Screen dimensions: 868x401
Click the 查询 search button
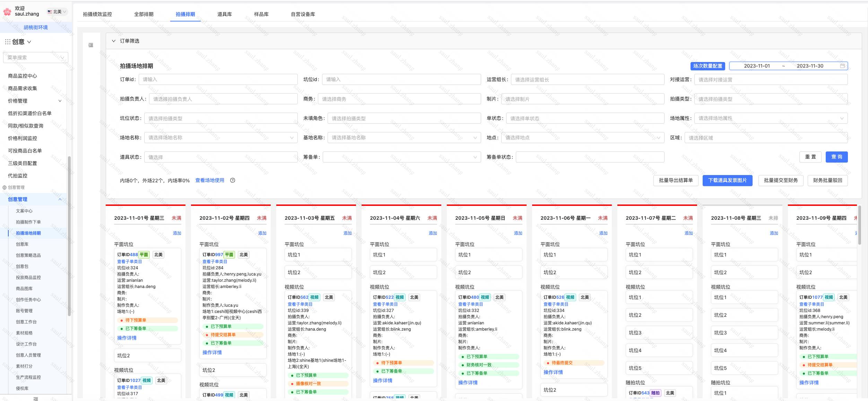[836, 157]
